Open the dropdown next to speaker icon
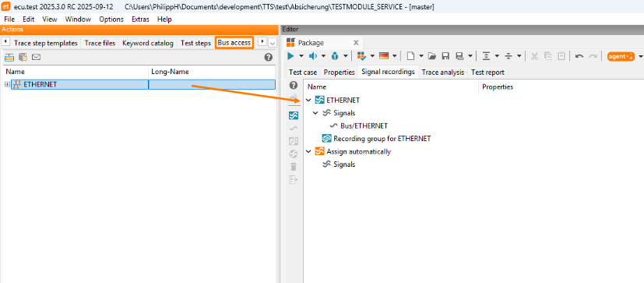Screen dimensions: 644x283 click(x=323, y=56)
